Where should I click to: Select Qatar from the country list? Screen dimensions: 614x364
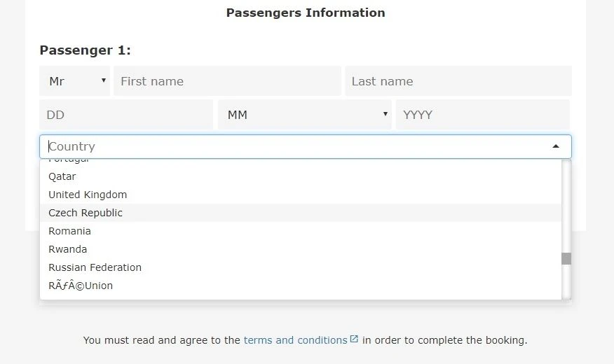pyautogui.click(x=301, y=176)
